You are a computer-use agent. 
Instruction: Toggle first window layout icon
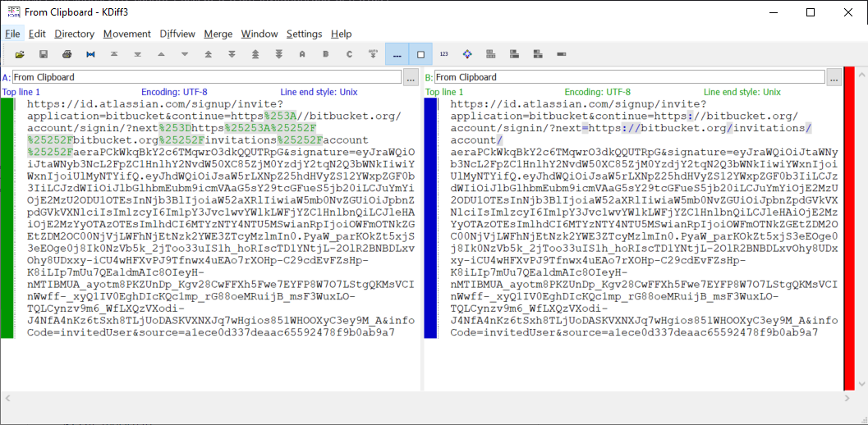(x=490, y=54)
